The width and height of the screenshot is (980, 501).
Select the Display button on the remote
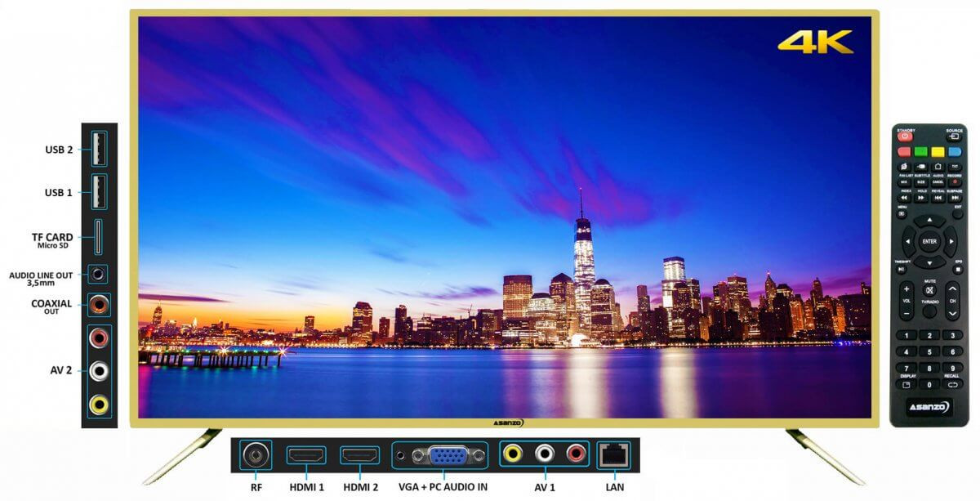point(906,384)
